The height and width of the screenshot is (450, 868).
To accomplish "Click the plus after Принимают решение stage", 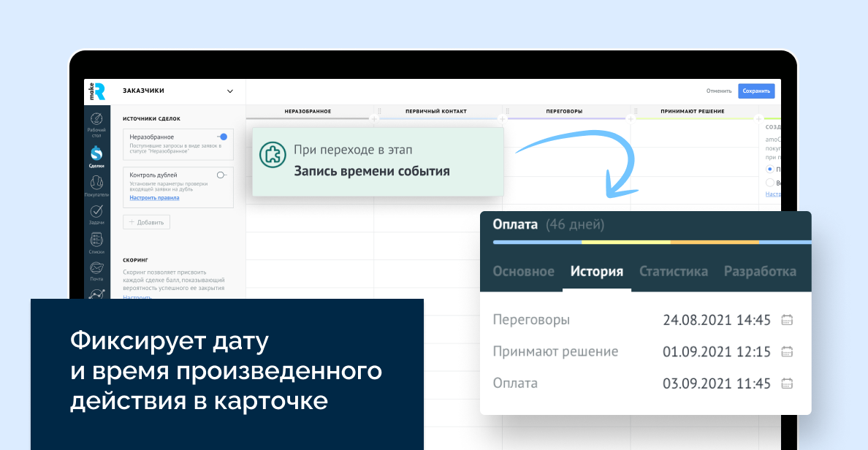I will click(758, 118).
